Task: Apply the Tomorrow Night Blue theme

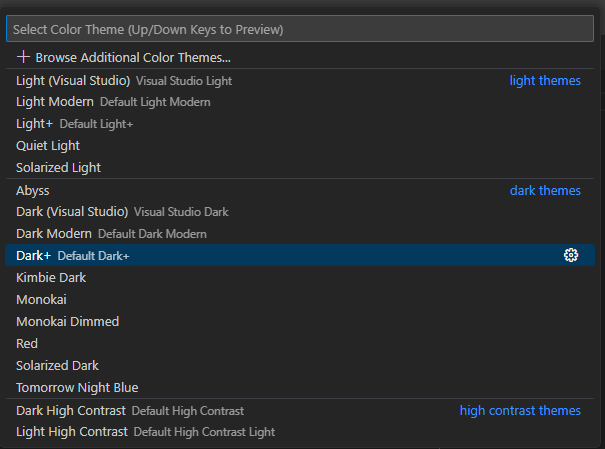Action: coord(77,387)
